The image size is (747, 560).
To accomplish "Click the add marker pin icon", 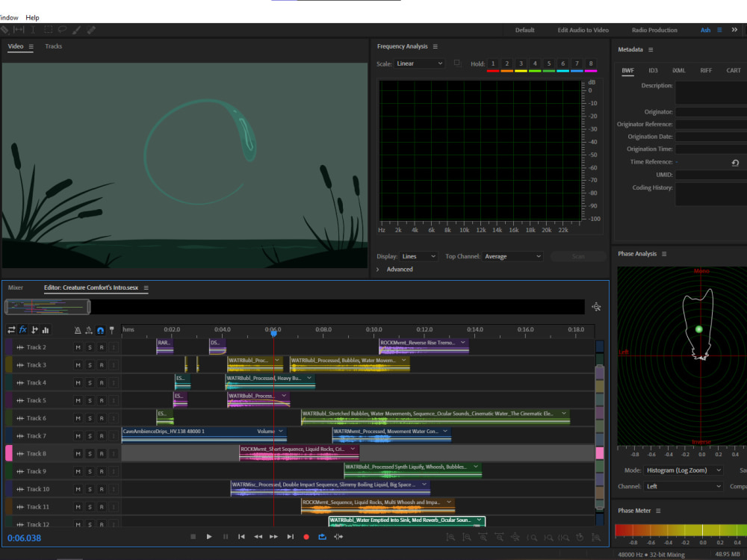I will [112, 330].
